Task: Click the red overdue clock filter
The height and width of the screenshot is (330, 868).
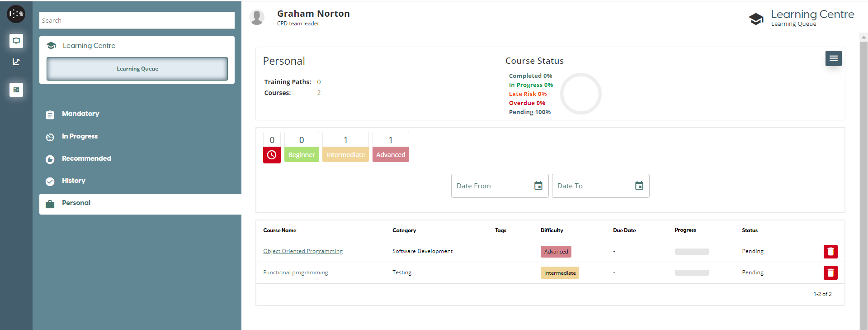Action: pyautogui.click(x=272, y=155)
